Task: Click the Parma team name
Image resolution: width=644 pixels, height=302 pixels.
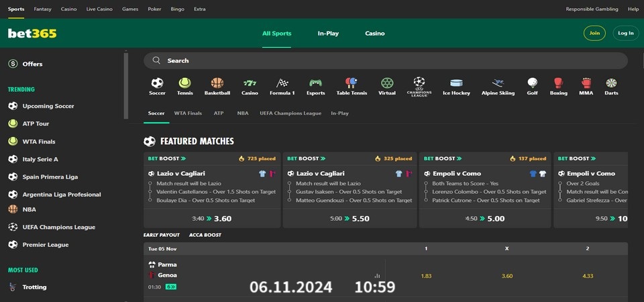Action: [x=167, y=264]
